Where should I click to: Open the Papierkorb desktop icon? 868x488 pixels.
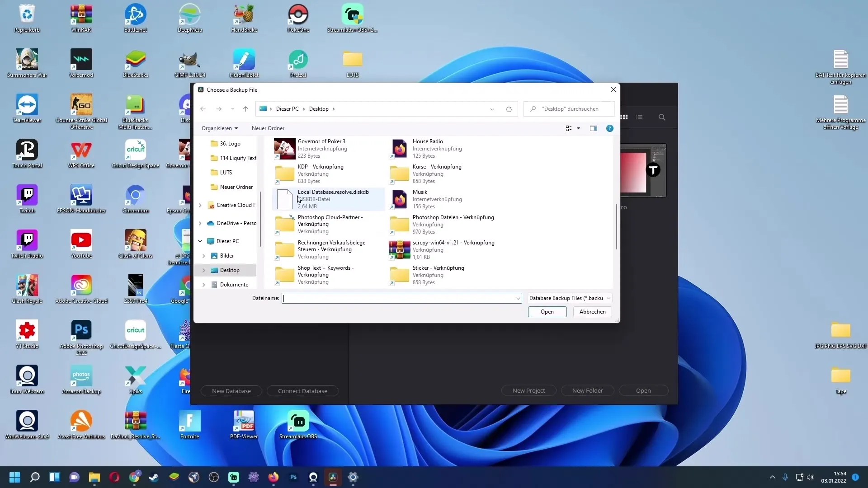point(27,19)
